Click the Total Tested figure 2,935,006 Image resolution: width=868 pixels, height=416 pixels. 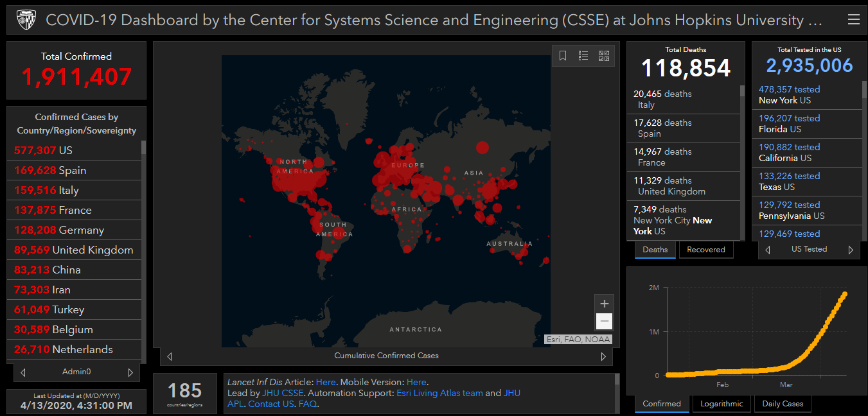click(810, 65)
